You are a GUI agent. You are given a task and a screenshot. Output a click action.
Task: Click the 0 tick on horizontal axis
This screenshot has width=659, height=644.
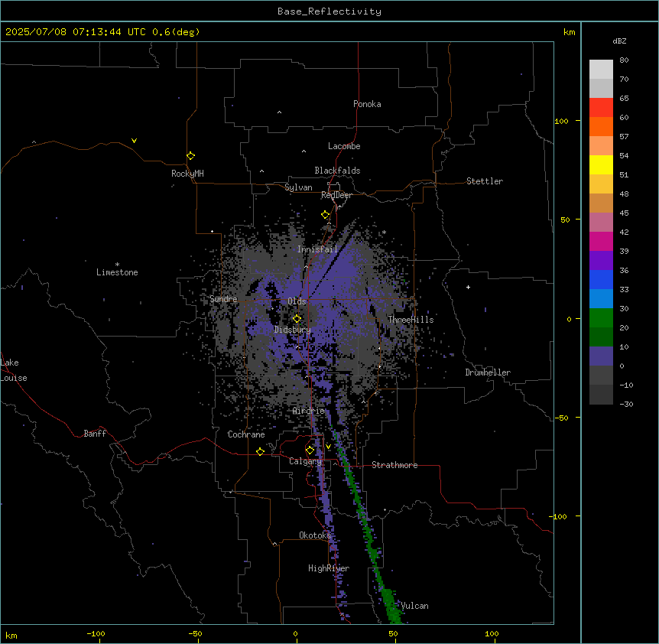[x=295, y=633]
